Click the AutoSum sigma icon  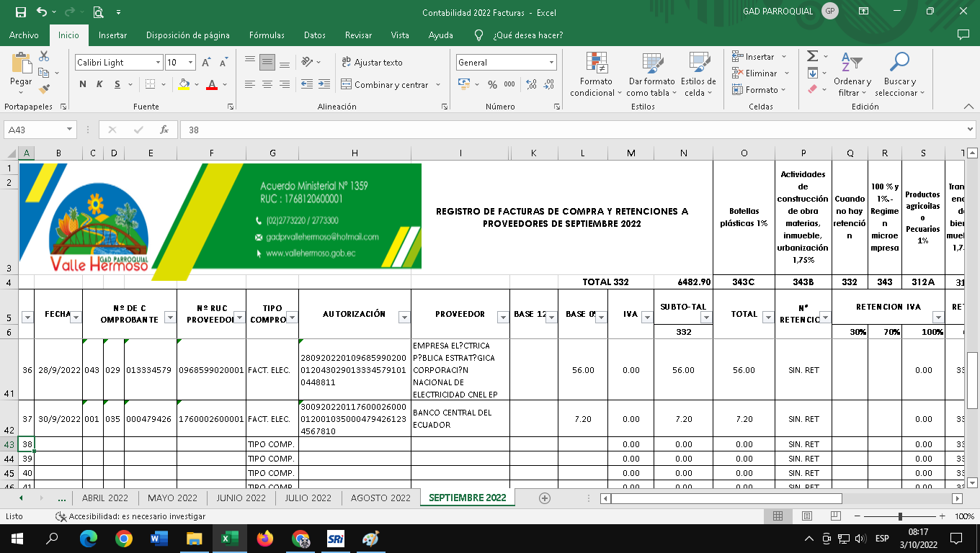coord(812,56)
